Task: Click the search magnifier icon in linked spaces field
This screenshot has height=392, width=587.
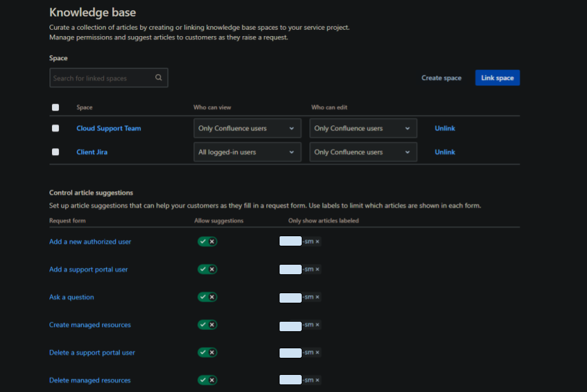Action: [158, 77]
